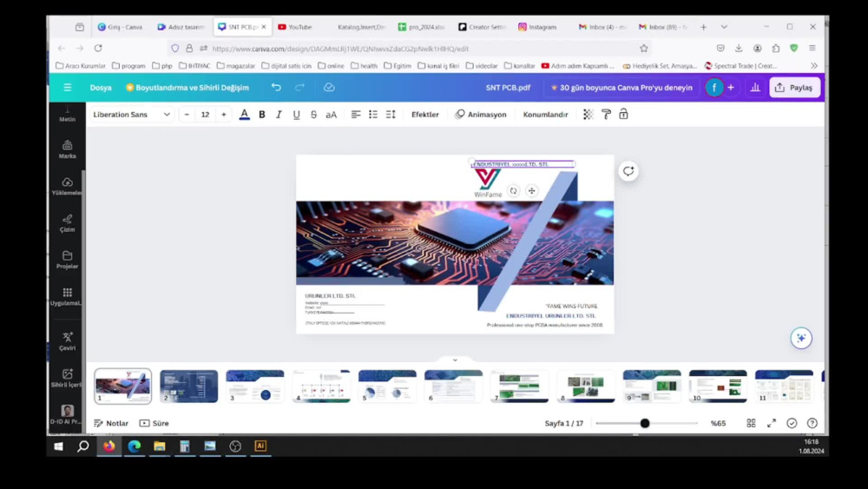Screen dimensions: 868x489
Task: Open the Efektler effects panel
Action: point(425,115)
